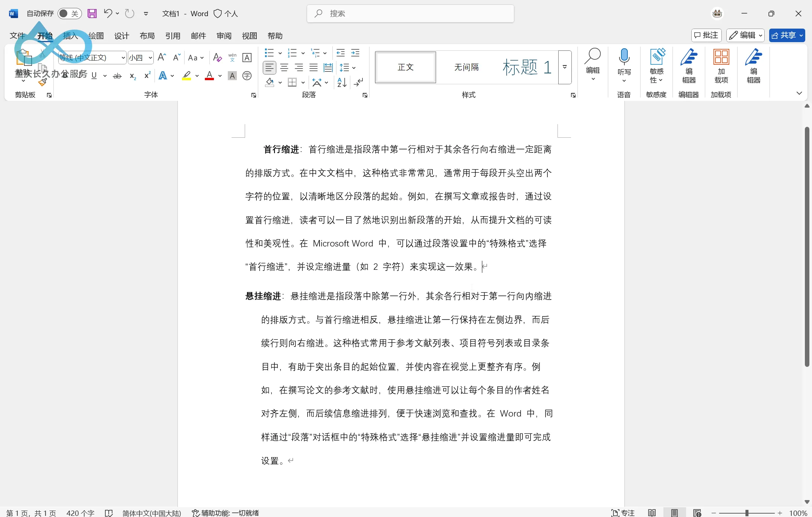812x517 pixels.
Task: Click the 听写 dictate microphone icon
Action: [624, 57]
